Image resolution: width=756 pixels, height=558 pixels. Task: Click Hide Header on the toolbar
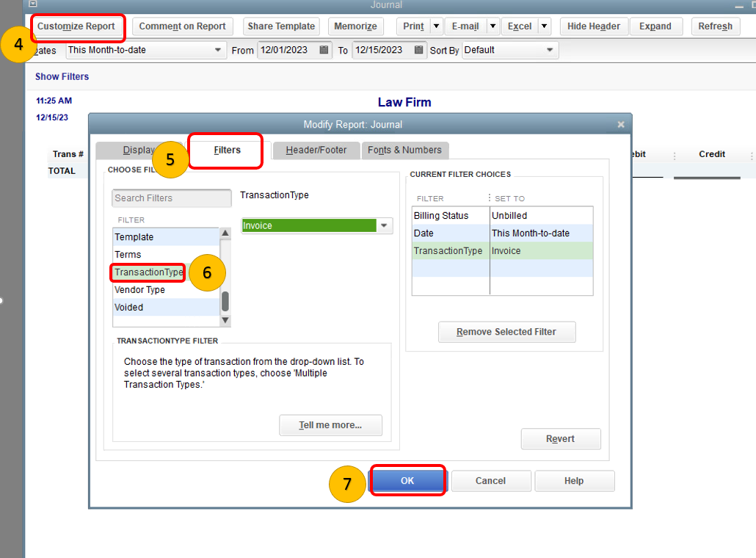[x=594, y=26]
